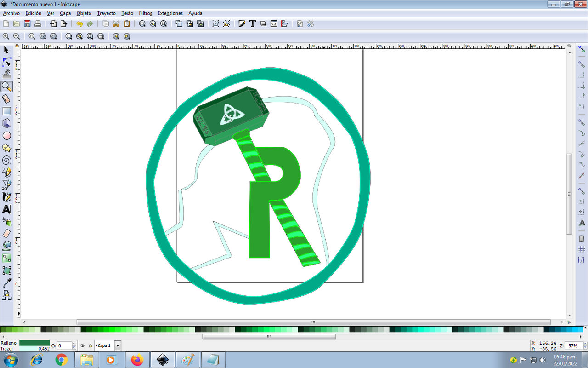Undo the last action
The width and height of the screenshot is (588, 368).
coord(79,24)
